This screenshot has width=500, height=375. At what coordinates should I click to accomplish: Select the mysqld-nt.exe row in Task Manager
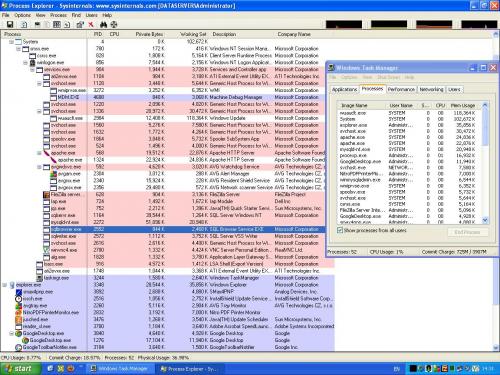pyautogui.click(x=409, y=149)
